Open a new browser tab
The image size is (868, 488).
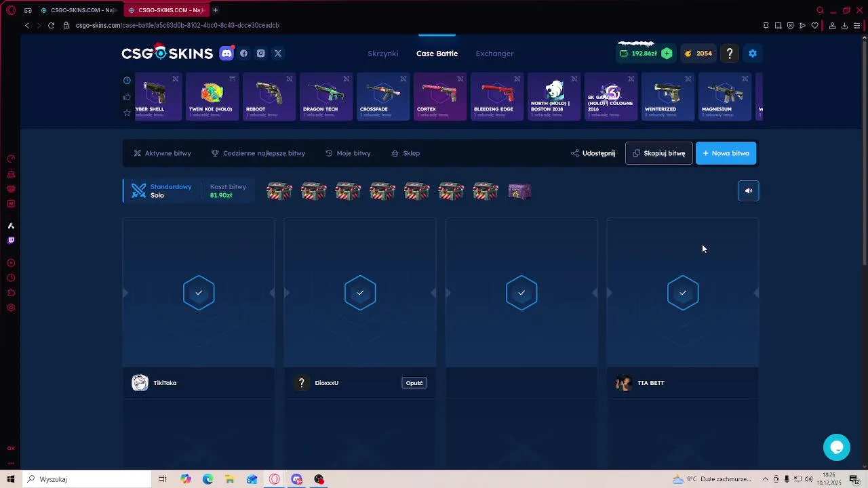(x=215, y=10)
